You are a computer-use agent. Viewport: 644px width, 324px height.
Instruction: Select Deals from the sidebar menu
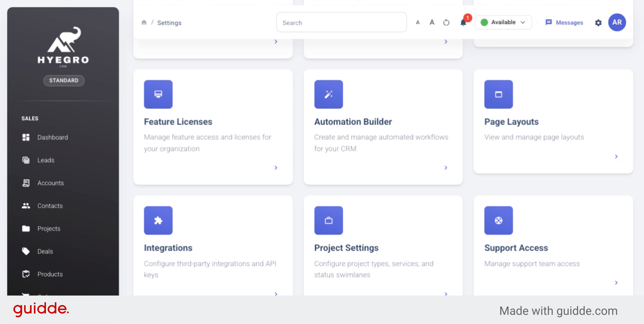(x=45, y=252)
